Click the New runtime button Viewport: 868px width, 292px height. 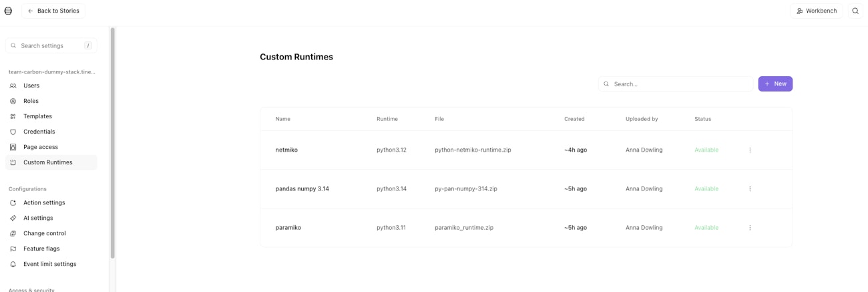click(x=775, y=84)
